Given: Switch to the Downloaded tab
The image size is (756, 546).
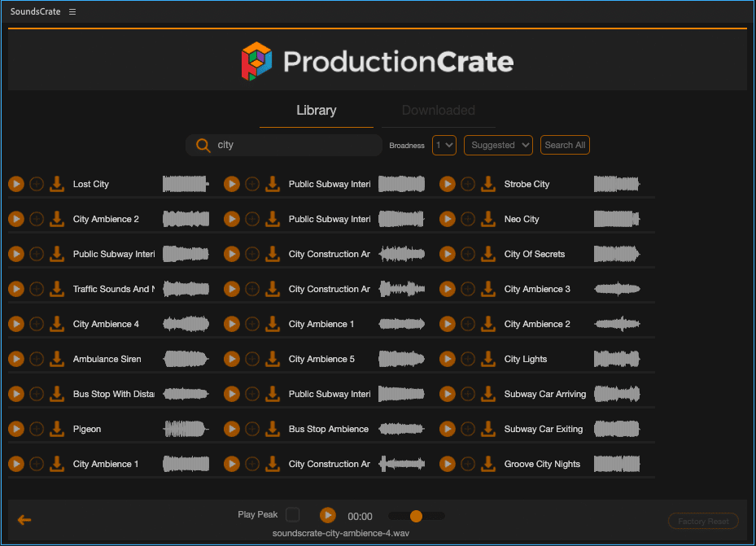Looking at the screenshot, I should coord(438,111).
